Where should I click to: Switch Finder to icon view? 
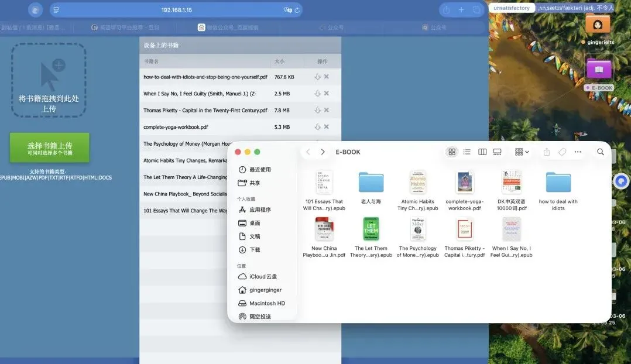point(452,152)
